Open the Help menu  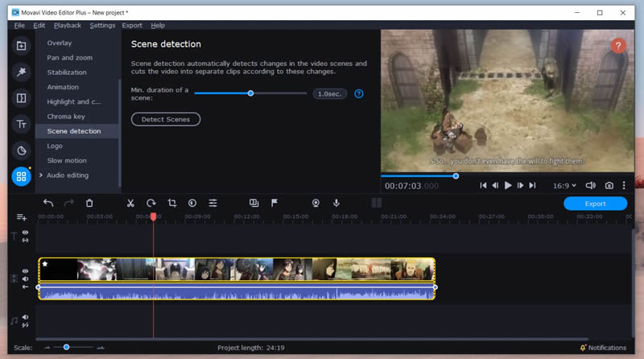click(x=158, y=26)
